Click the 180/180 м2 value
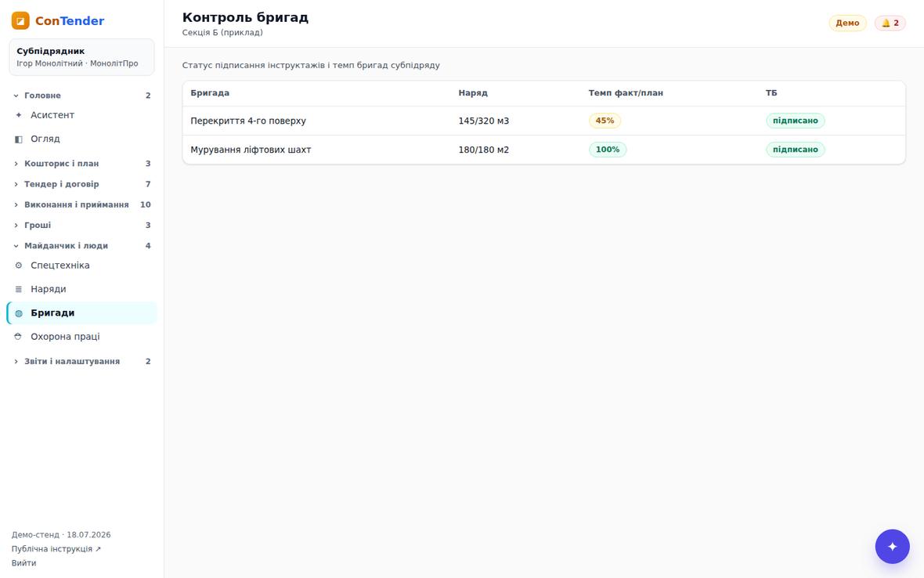 (x=483, y=150)
